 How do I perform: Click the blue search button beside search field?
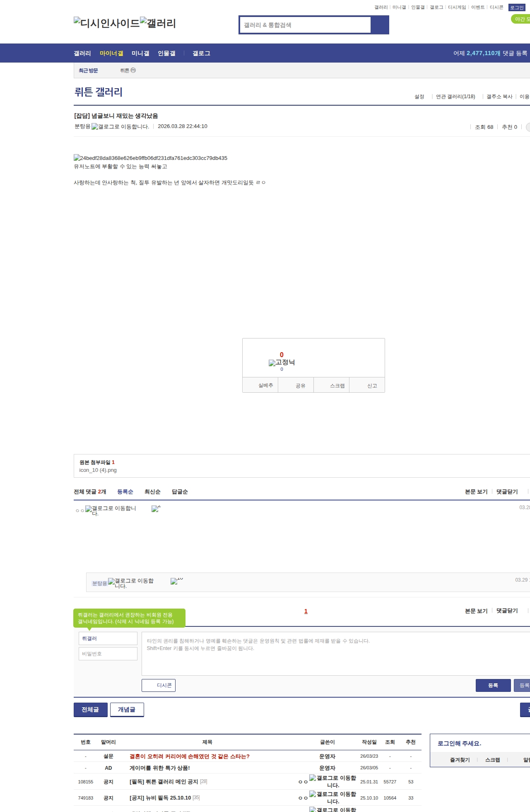pyautogui.click(x=380, y=25)
